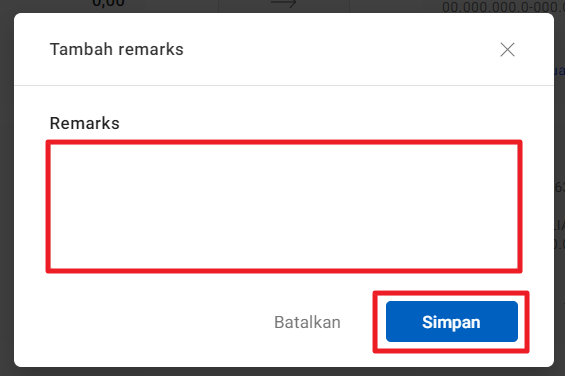Viewport: 565px width, 376px height.
Task: Click the Remarks field label
Action: click(x=85, y=123)
